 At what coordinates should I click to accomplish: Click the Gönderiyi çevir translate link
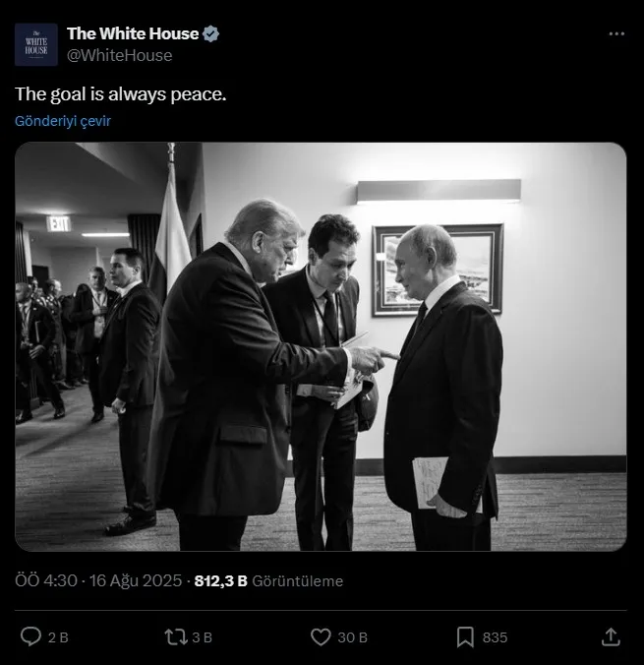tap(63, 120)
